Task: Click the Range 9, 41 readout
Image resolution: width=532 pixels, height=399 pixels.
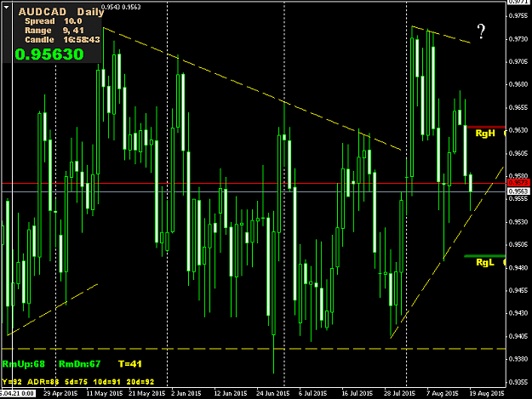Action: (x=54, y=31)
